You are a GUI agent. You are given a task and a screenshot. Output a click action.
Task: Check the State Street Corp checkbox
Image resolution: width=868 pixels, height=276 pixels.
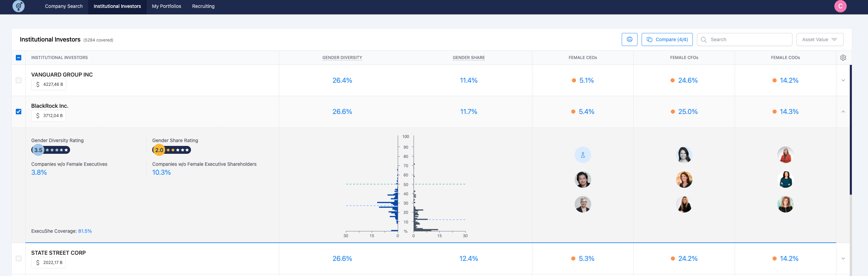(19, 258)
